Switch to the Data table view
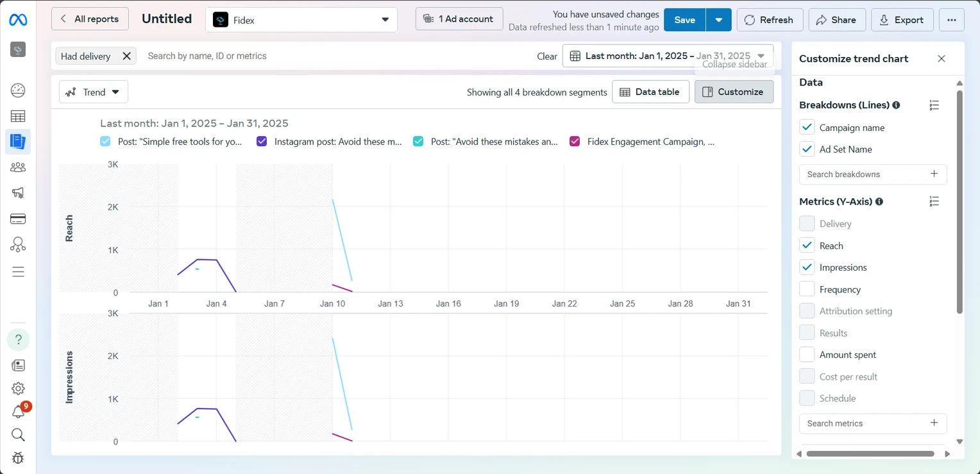Screen dimensions: 980x474 coord(650,92)
